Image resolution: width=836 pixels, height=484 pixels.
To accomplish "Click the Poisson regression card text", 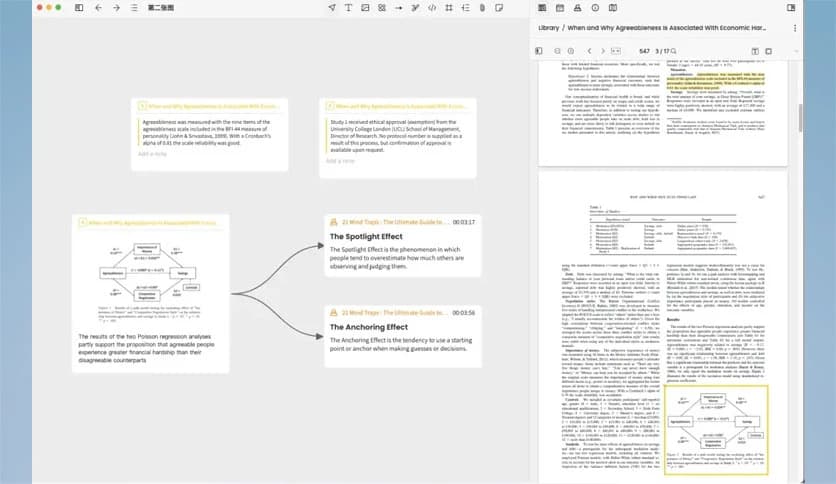I will click(x=147, y=348).
